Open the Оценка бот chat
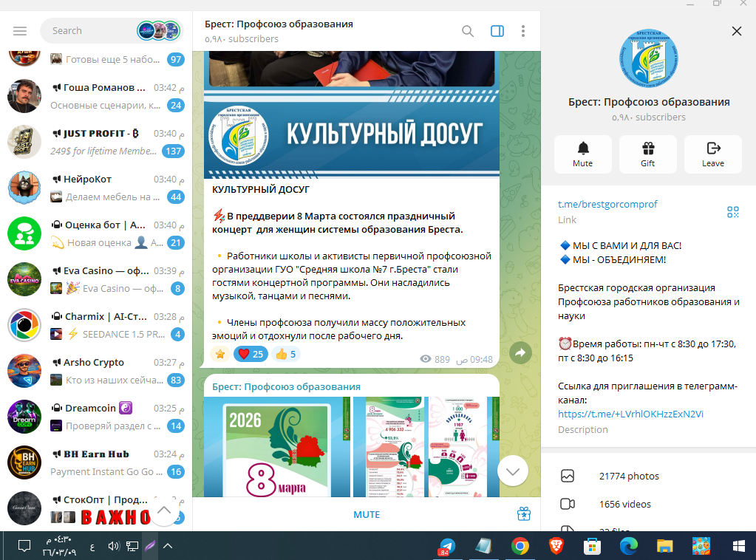Viewport: 756px width, 560px height. (x=96, y=233)
